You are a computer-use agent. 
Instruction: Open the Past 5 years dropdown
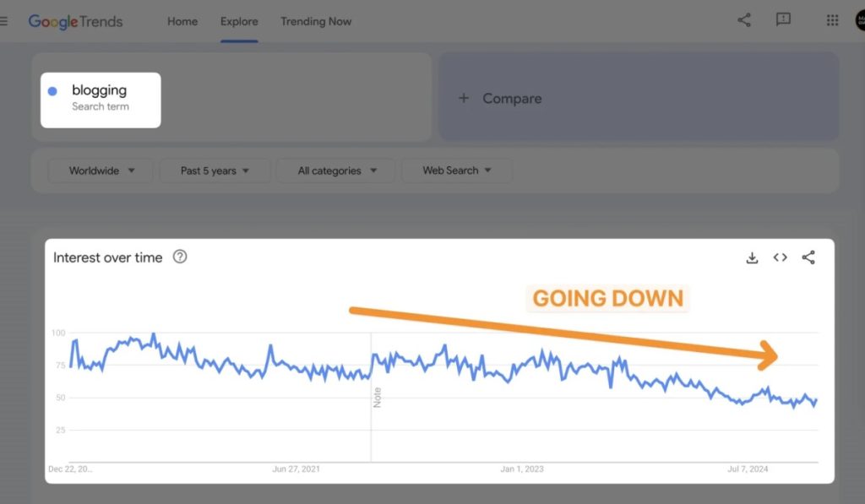click(x=215, y=171)
